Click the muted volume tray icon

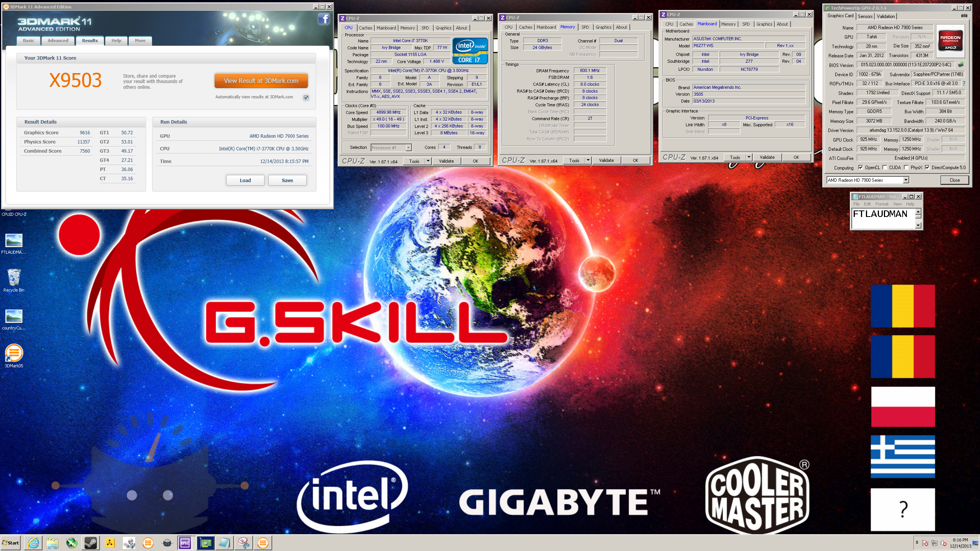(x=944, y=543)
